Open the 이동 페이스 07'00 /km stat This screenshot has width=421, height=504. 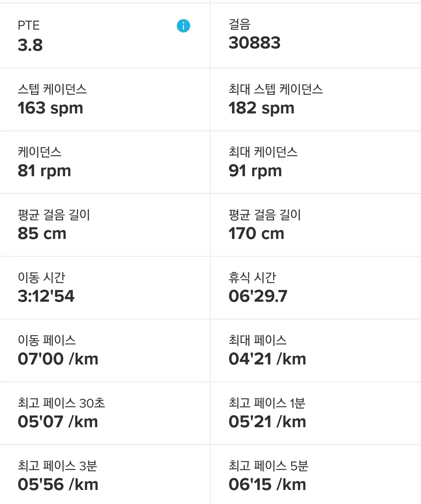point(58,359)
